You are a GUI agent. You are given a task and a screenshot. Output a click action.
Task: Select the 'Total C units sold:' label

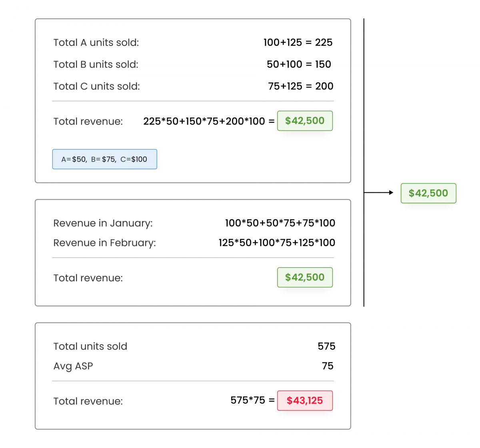(96, 86)
